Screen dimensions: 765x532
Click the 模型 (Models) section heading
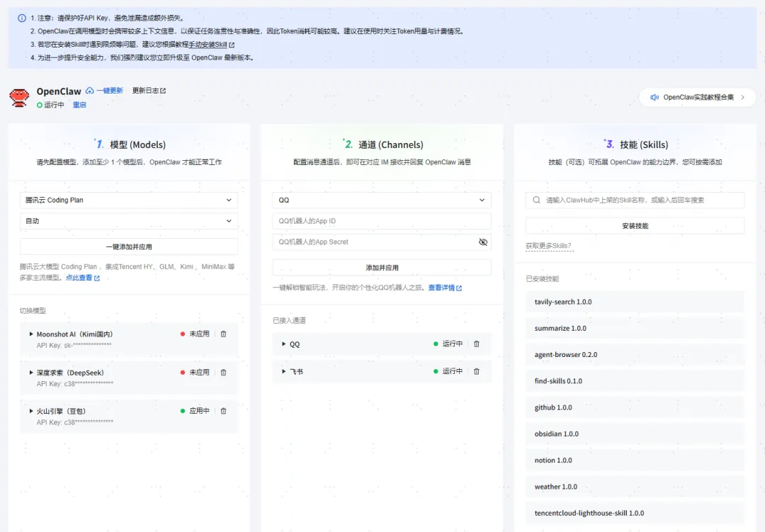137,145
